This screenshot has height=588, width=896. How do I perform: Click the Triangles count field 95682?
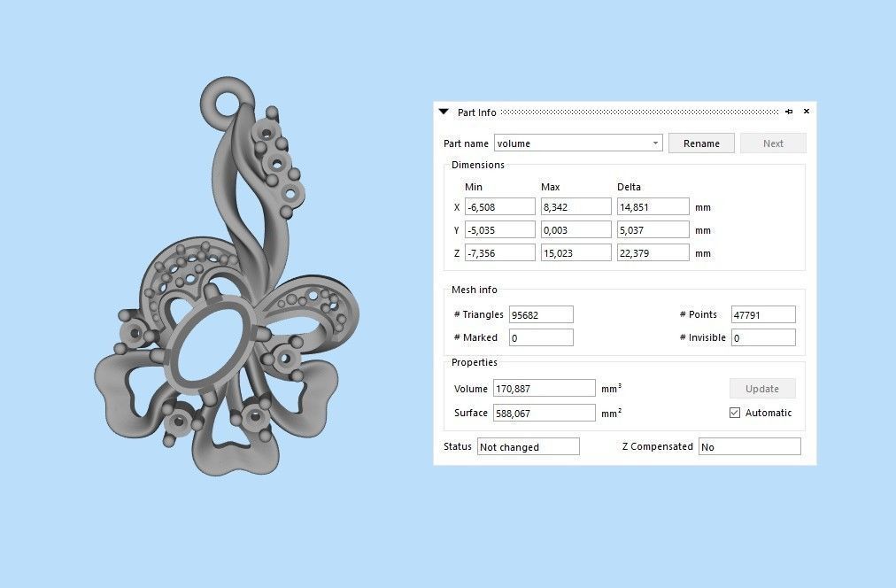pos(541,315)
